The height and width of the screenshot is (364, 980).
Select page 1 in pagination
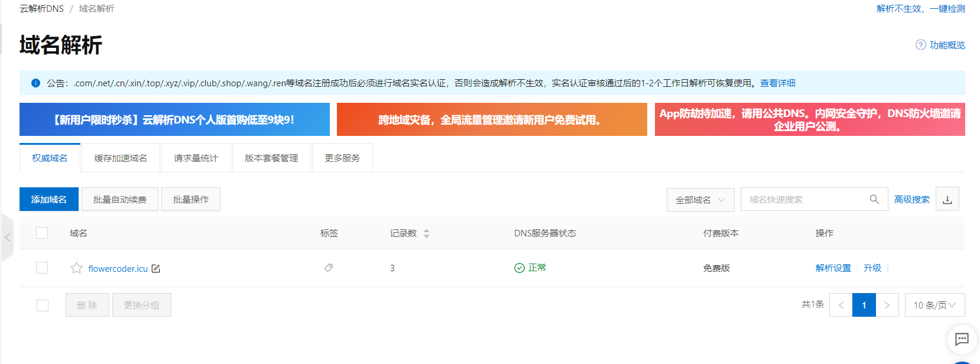click(864, 305)
